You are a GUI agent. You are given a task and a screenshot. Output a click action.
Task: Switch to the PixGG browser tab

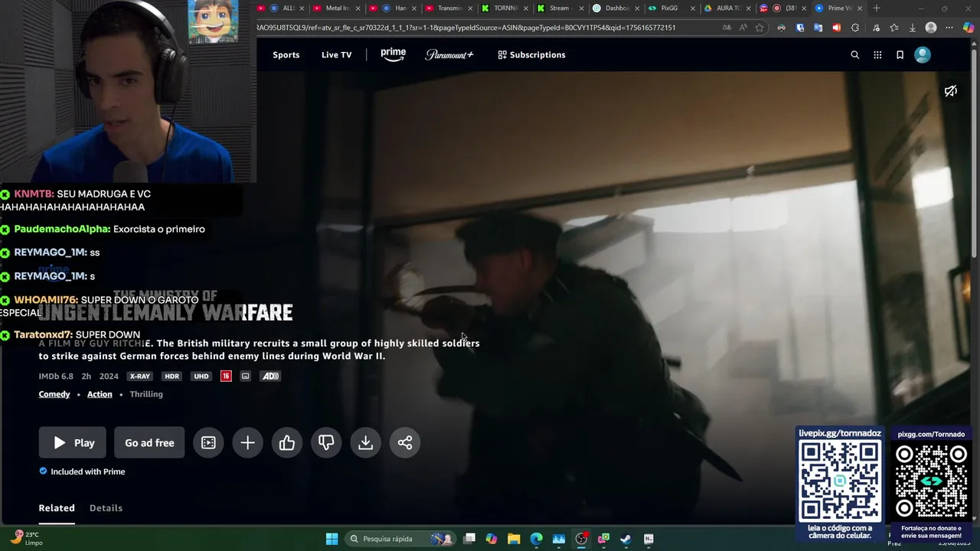pyautogui.click(x=670, y=8)
